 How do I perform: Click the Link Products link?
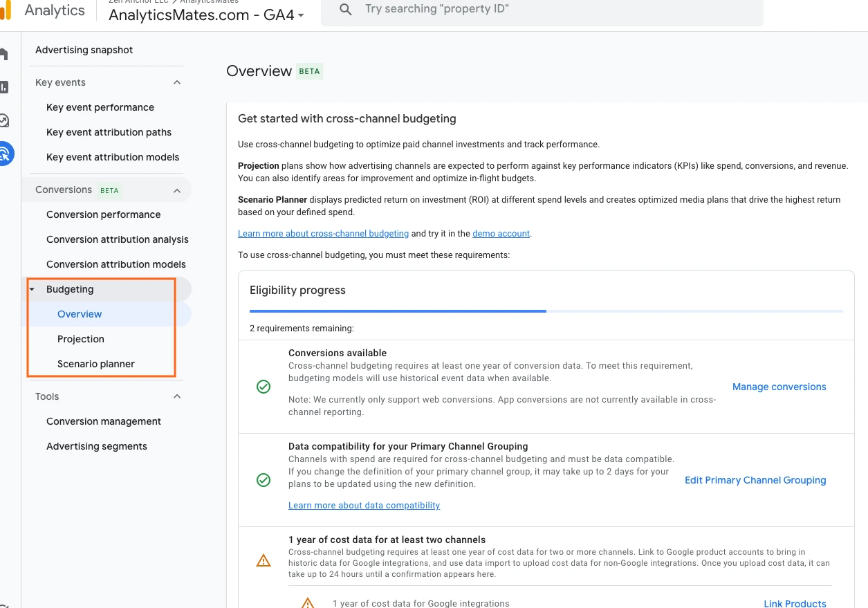[x=795, y=603]
